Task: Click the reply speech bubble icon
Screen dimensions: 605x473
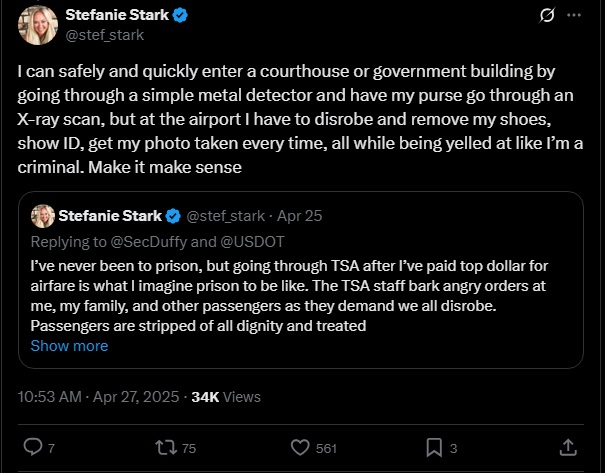Action: click(33, 447)
